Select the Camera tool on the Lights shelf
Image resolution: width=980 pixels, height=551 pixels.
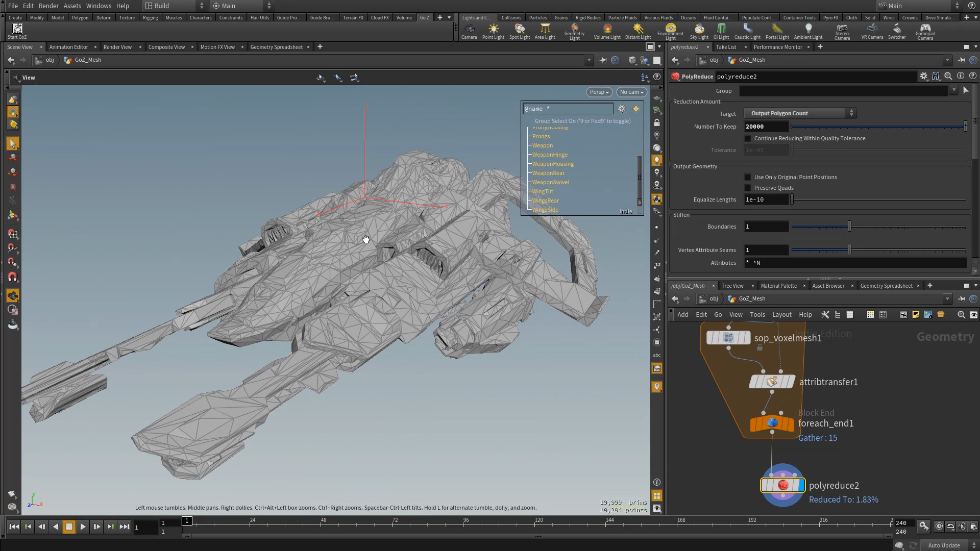coord(469,31)
